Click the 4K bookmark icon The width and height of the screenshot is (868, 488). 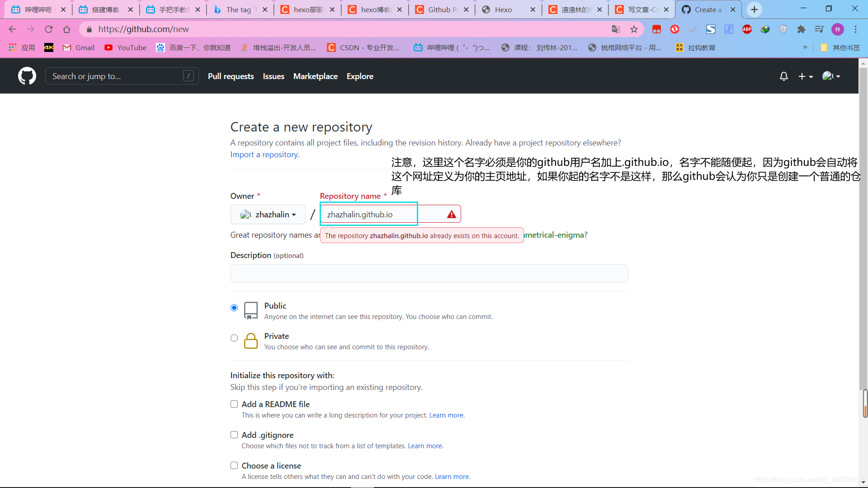click(49, 47)
